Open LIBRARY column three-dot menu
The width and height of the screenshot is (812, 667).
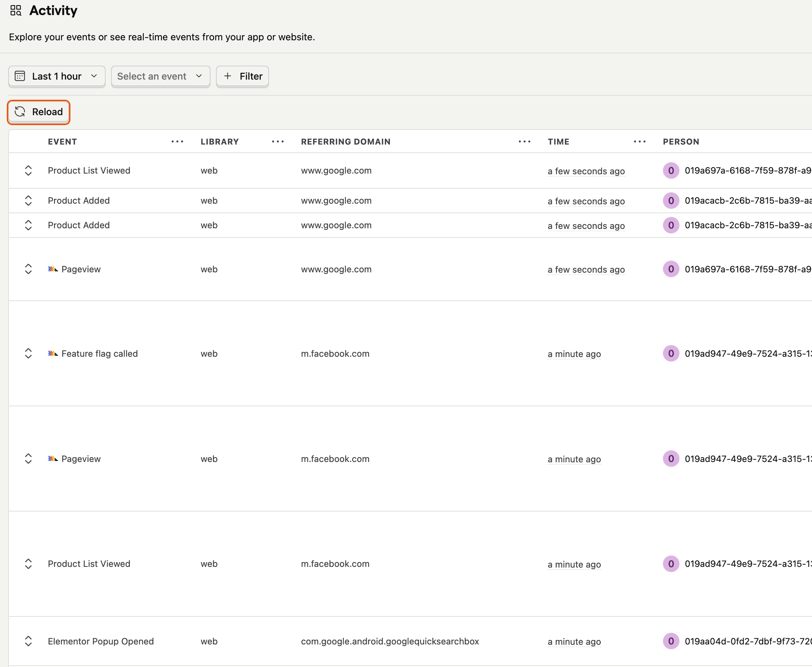pos(278,142)
